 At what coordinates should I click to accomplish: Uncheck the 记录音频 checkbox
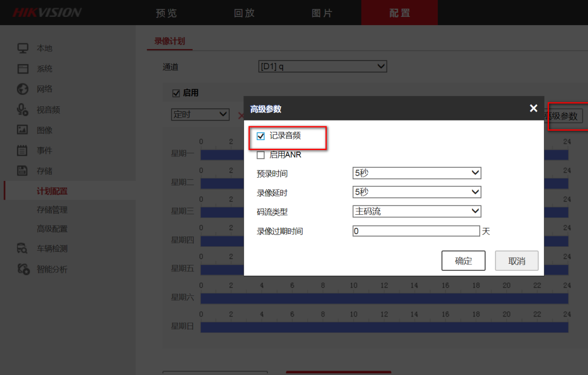[x=261, y=136]
